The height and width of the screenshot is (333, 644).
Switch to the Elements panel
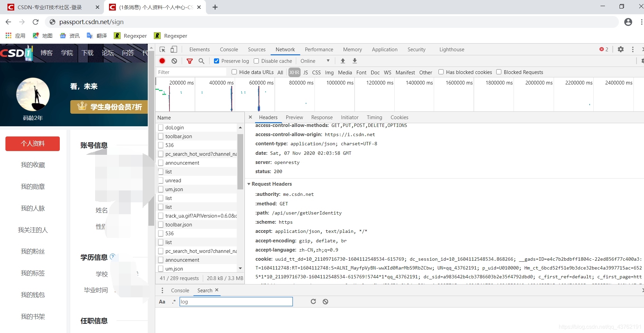pyautogui.click(x=199, y=49)
